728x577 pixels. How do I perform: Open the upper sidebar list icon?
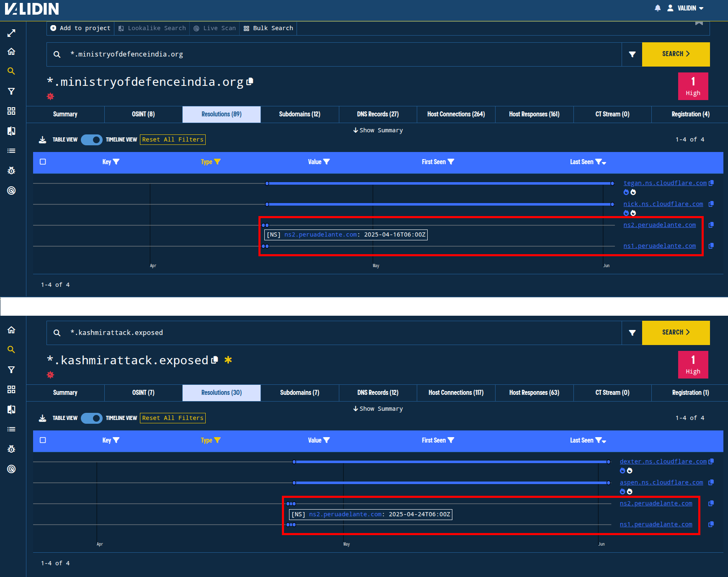[x=11, y=151]
